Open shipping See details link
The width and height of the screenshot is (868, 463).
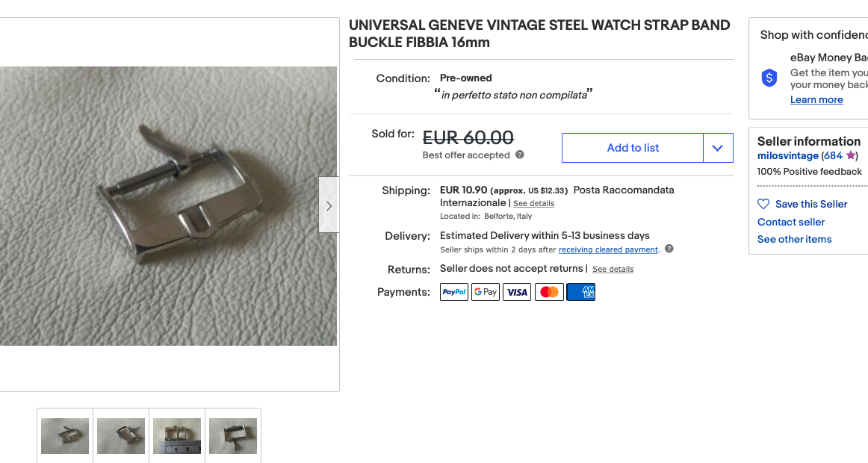click(x=533, y=204)
